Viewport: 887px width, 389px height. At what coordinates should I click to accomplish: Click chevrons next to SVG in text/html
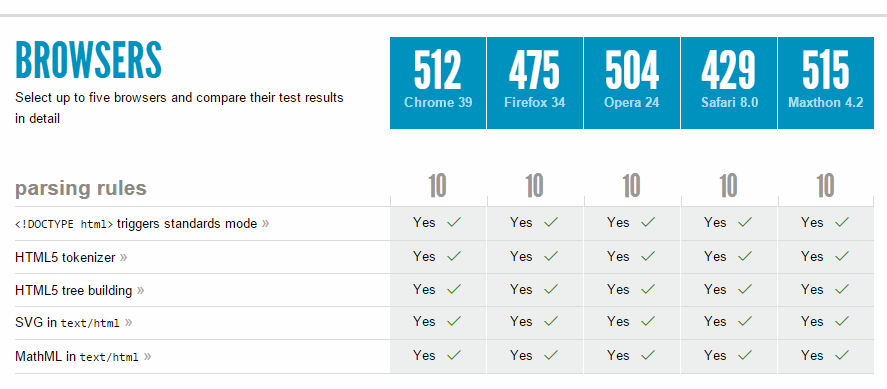point(128,323)
